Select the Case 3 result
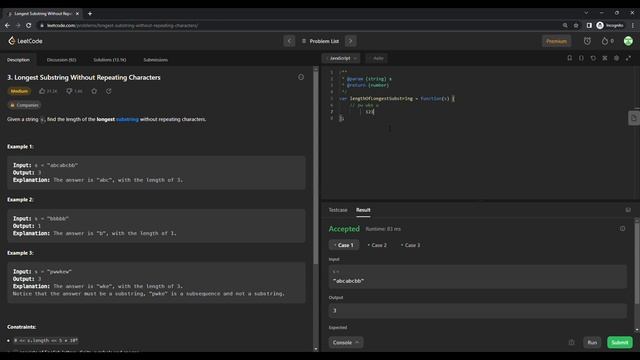Viewport: 640px width, 360px height. pos(411,245)
